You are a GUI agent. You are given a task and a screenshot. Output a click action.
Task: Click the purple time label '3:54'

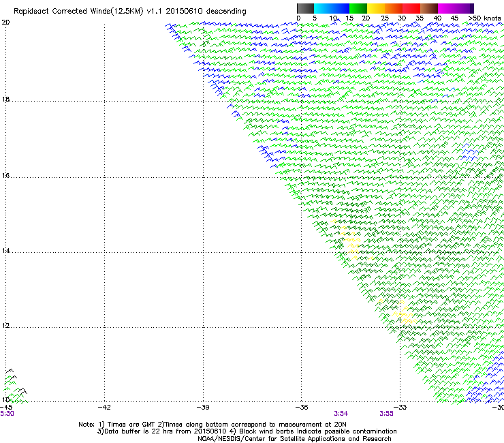341,414
